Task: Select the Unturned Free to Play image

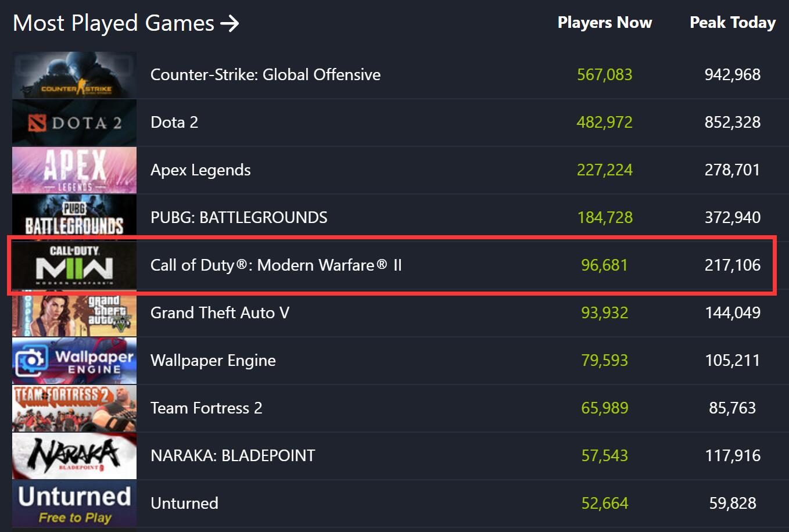Action: [74, 504]
